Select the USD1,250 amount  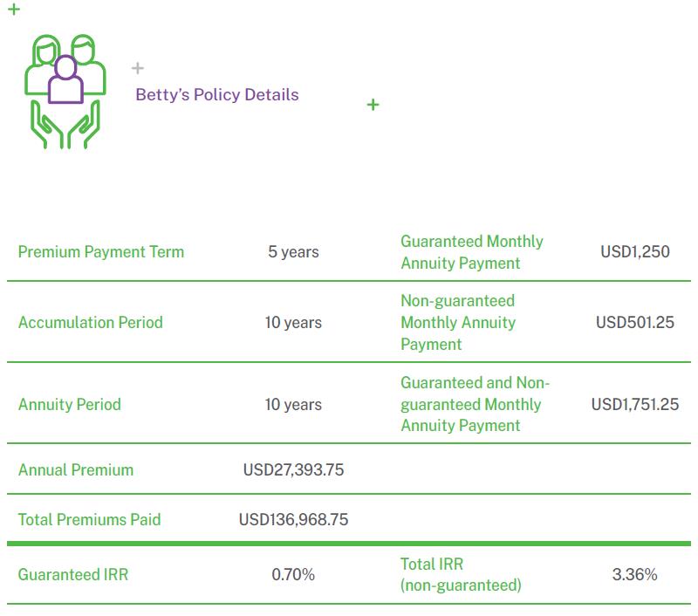[x=635, y=252]
